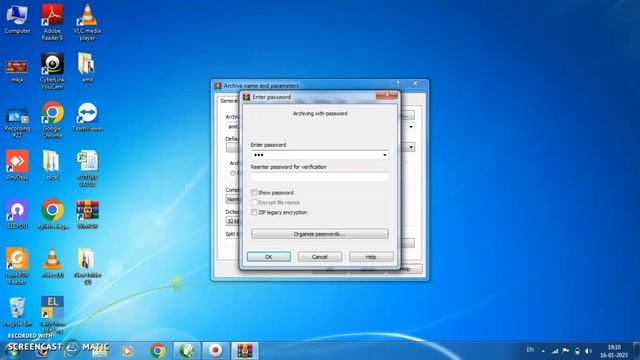Click Help in Enter password dialog
This screenshot has height=360, width=640.
tap(371, 257)
